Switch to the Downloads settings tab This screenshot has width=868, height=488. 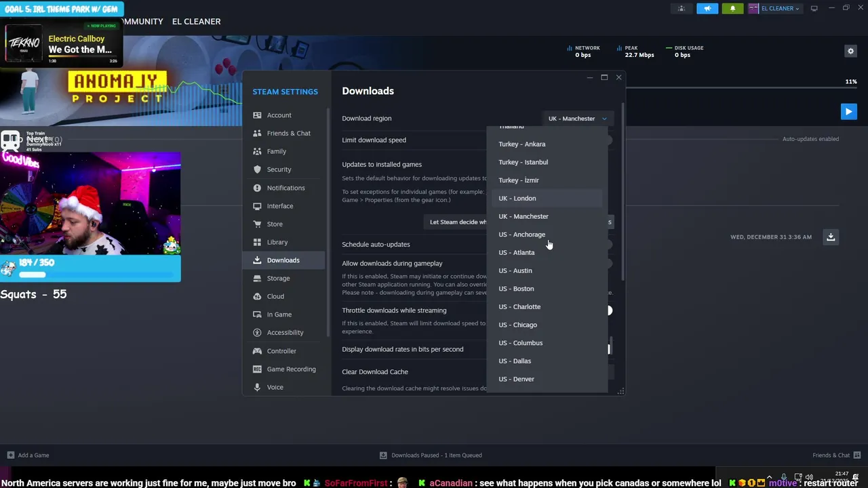tap(283, 260)
